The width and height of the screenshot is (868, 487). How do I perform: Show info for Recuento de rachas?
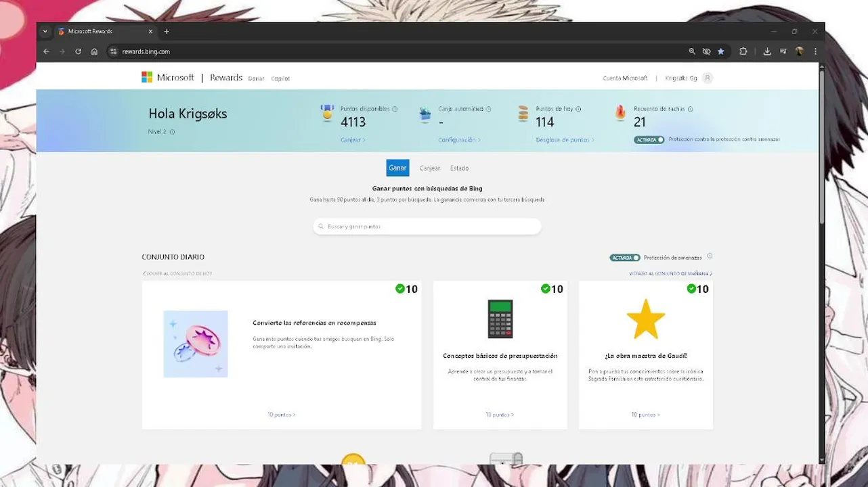(690, 109)
